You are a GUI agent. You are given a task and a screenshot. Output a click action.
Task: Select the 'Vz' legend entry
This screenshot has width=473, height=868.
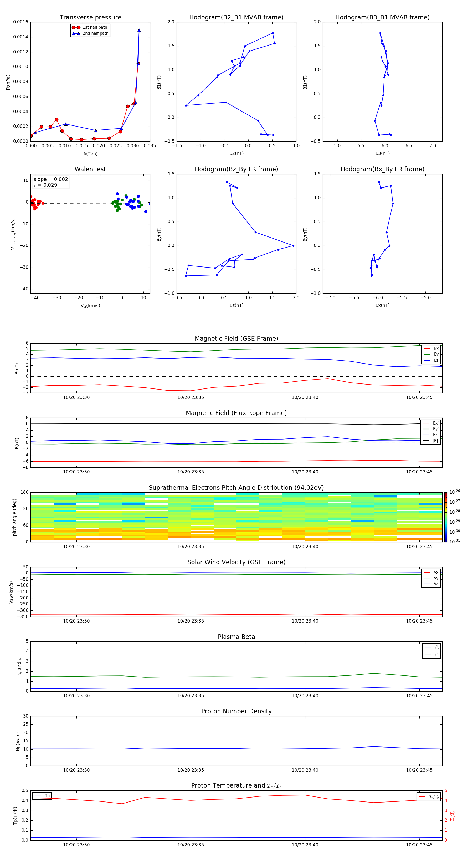click(x=431, y=584)
